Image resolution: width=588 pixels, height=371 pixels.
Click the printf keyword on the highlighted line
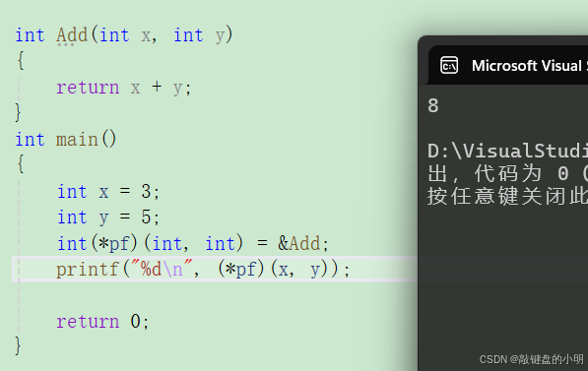[x=88, y=269]
